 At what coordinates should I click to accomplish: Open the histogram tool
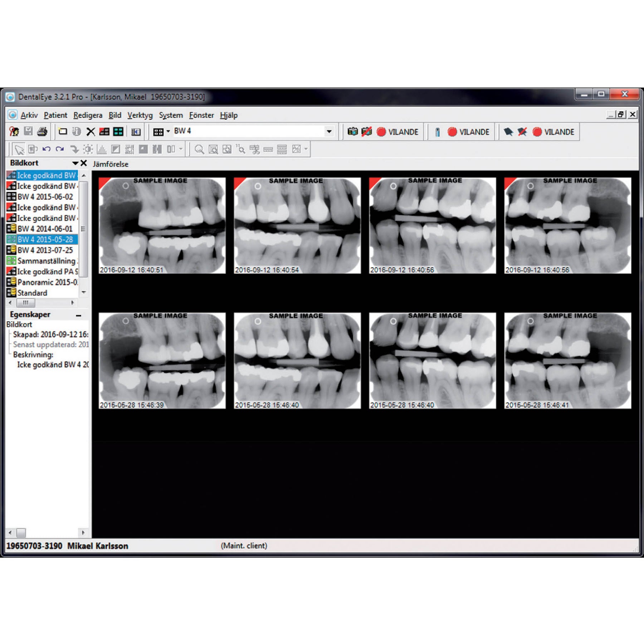(x=102, y=149)
